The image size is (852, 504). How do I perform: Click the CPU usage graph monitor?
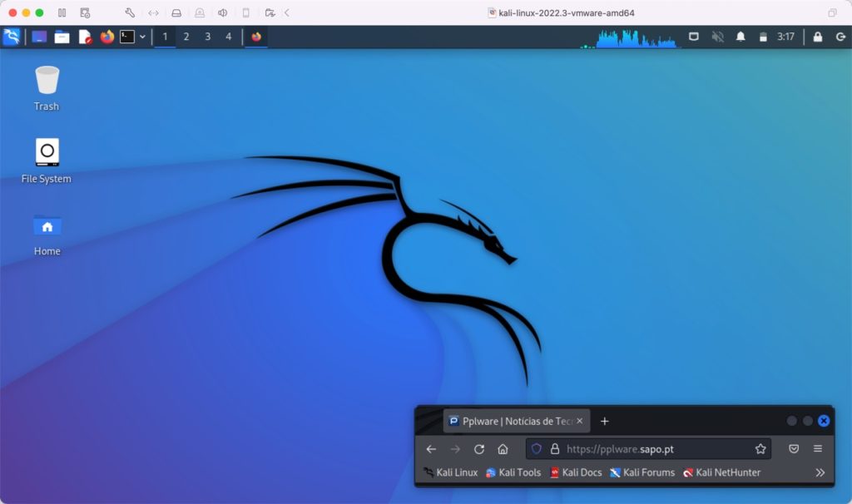pos(637,38)
